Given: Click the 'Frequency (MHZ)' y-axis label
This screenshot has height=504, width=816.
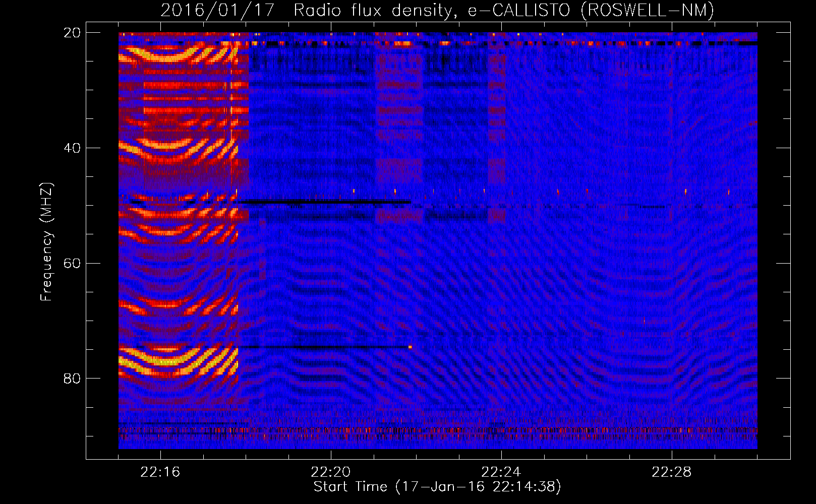Looking at the screenshot, I should click(x=46, y=242).
